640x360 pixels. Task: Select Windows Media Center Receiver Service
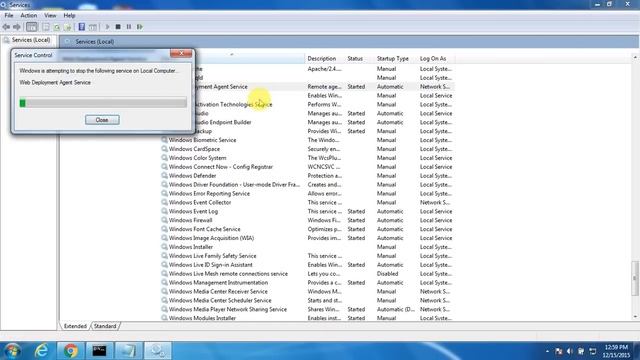point(307,291)
